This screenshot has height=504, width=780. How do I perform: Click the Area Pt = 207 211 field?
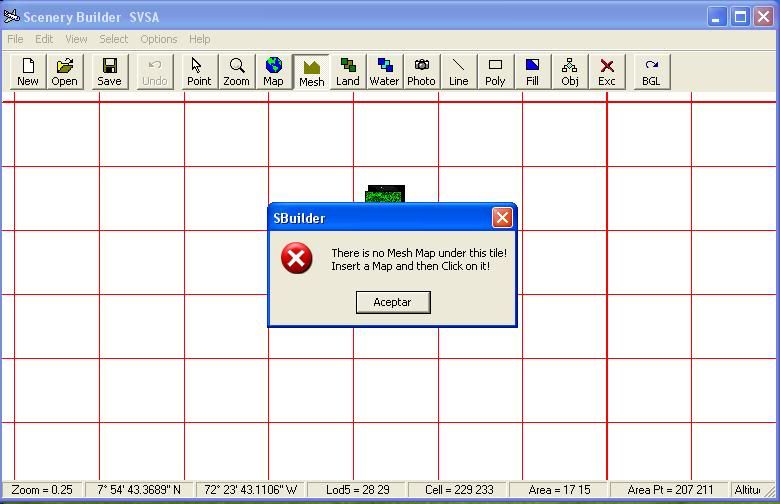(670, 490)
